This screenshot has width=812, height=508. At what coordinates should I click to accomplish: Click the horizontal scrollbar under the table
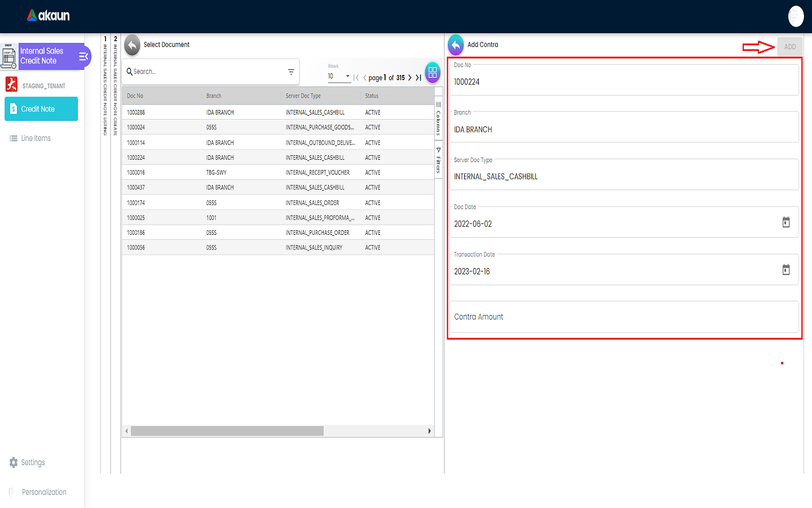coord(227,431)
